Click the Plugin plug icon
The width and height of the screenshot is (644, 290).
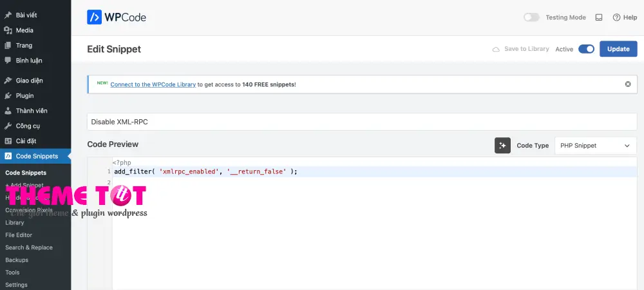8,96
